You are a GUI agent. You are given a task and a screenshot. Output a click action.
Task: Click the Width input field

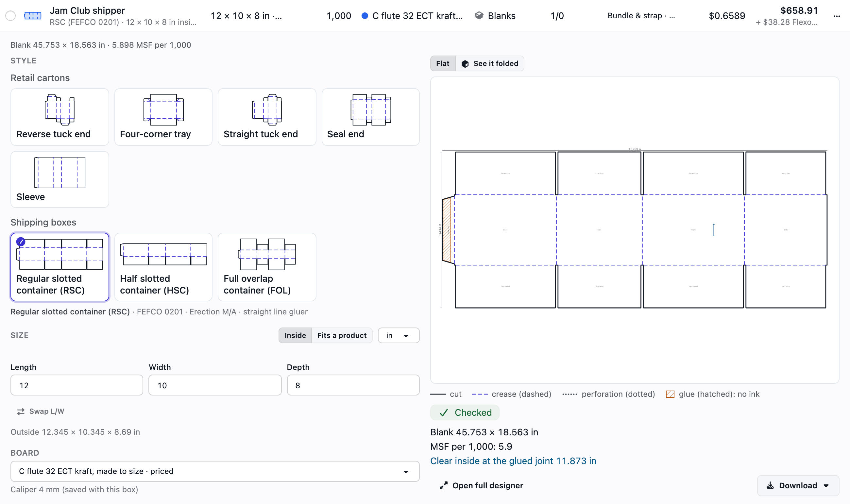coord(215,385)
